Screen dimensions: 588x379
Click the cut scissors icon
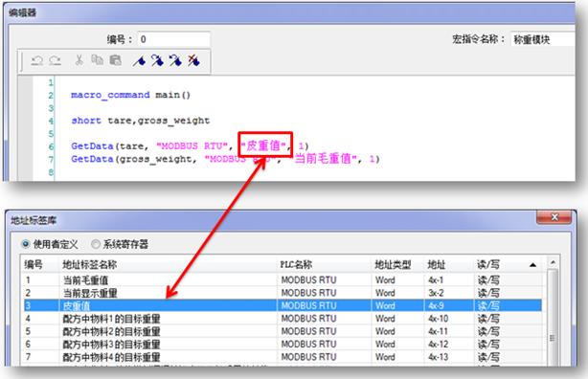point(79,60)
